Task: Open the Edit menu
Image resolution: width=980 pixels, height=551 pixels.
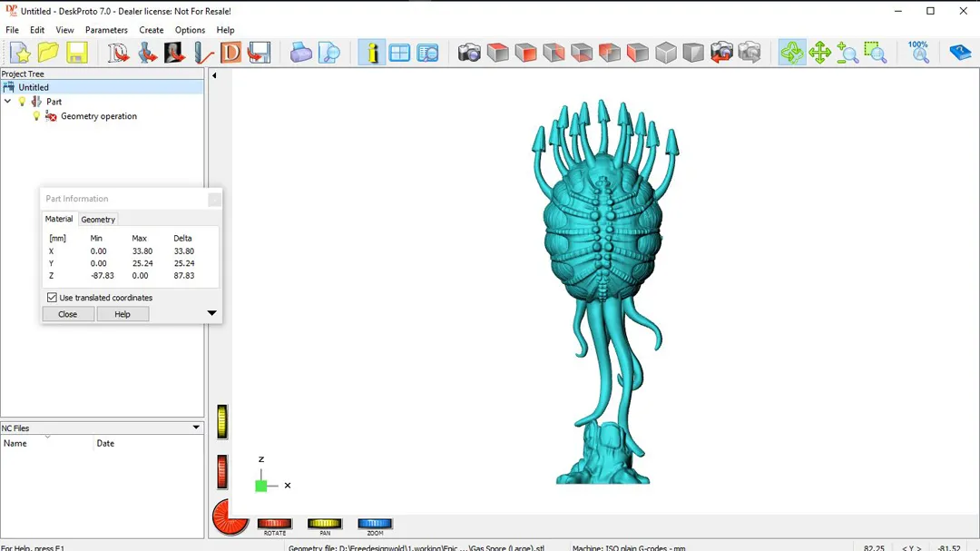Action: click(x=37, y=30)
